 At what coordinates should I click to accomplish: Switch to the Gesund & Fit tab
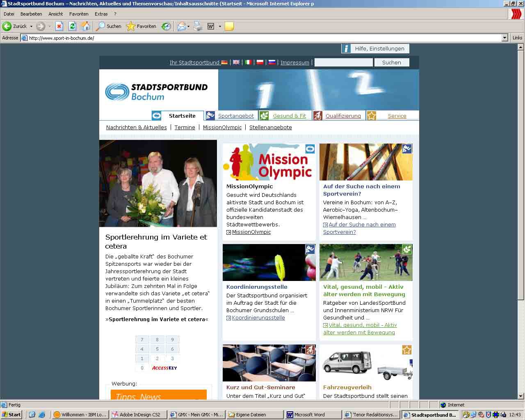290,116
